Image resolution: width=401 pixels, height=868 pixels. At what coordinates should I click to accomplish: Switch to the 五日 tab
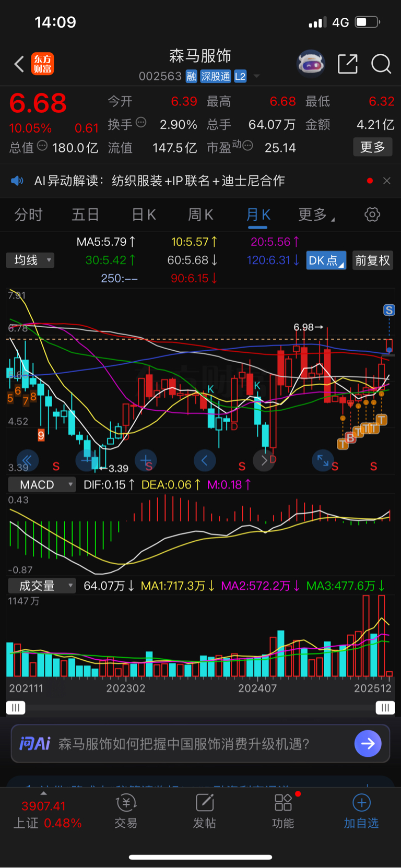[86, 215]
